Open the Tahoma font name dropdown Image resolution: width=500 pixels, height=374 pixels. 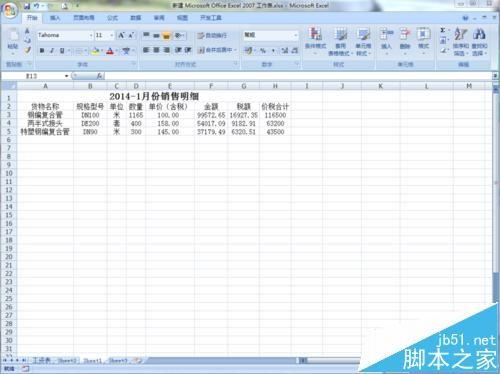91,35
